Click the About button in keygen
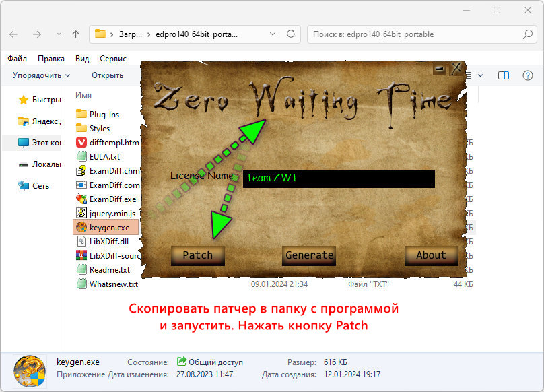 click(x=432, y=255)
